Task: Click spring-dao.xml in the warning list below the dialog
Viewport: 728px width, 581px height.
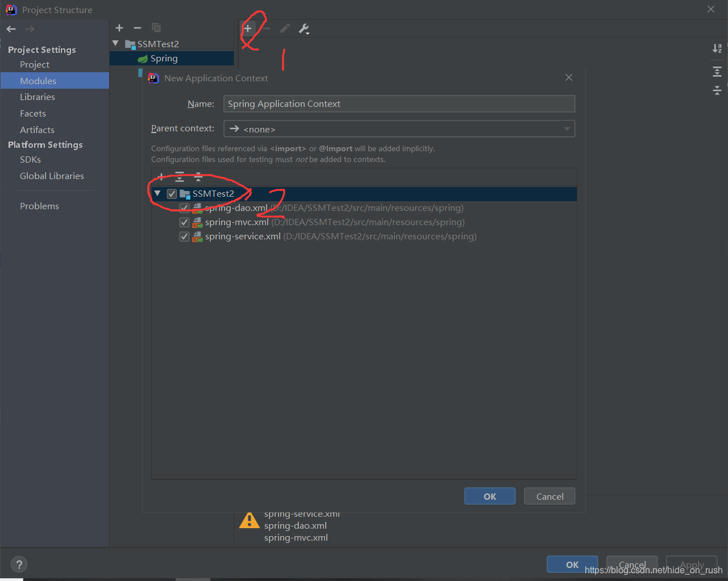Action: click(x=296, y=526)
